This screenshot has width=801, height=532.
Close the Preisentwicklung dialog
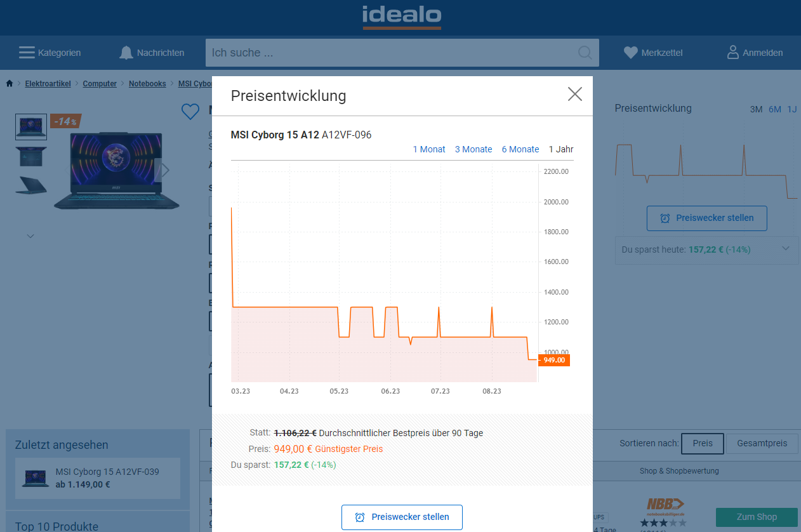click(x=574, y=95)
